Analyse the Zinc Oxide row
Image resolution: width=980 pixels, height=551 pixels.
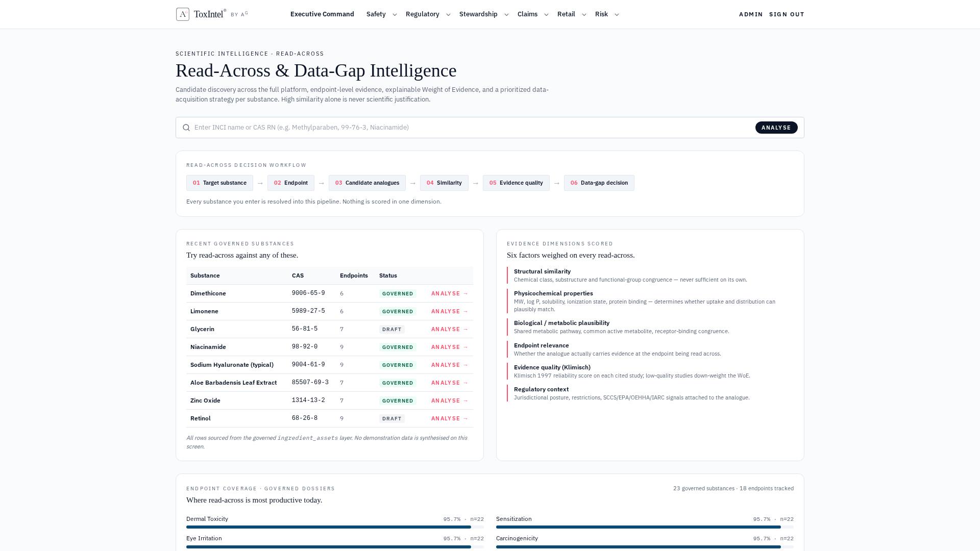[x=450, y=401]
